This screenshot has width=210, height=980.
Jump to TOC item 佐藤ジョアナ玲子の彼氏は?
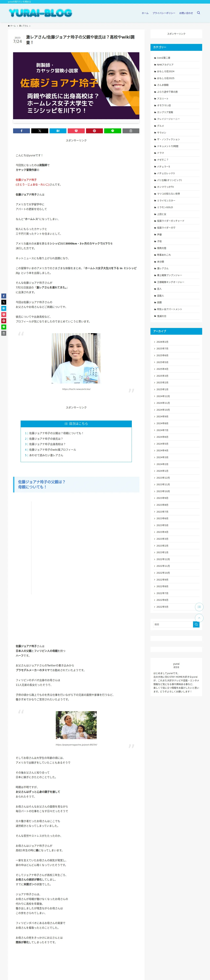click(46, 439)
